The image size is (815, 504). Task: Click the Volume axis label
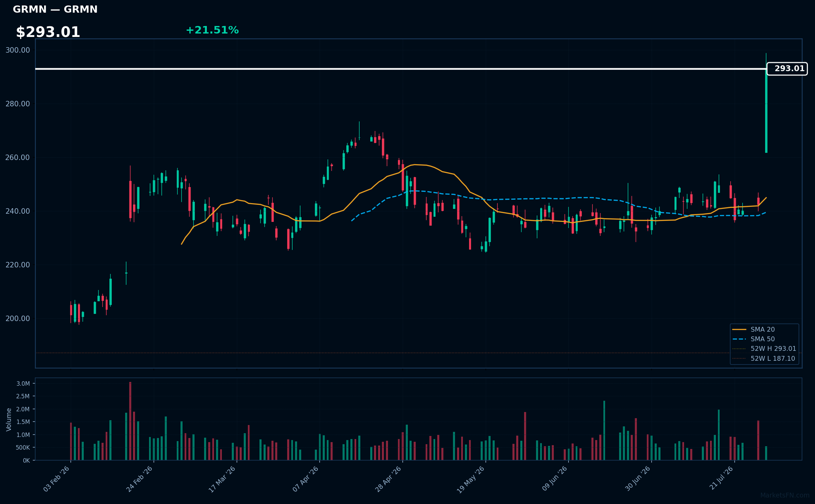pos(9,420)
